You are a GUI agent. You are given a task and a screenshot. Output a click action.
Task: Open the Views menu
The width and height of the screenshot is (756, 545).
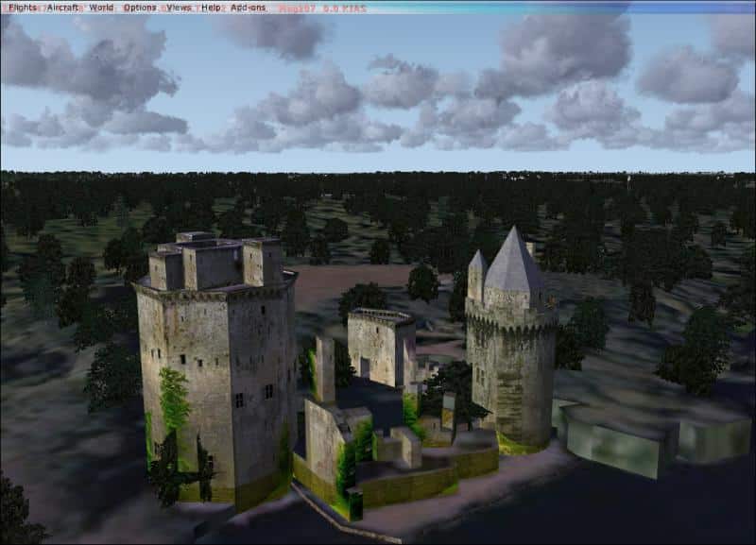click(179, 7)
